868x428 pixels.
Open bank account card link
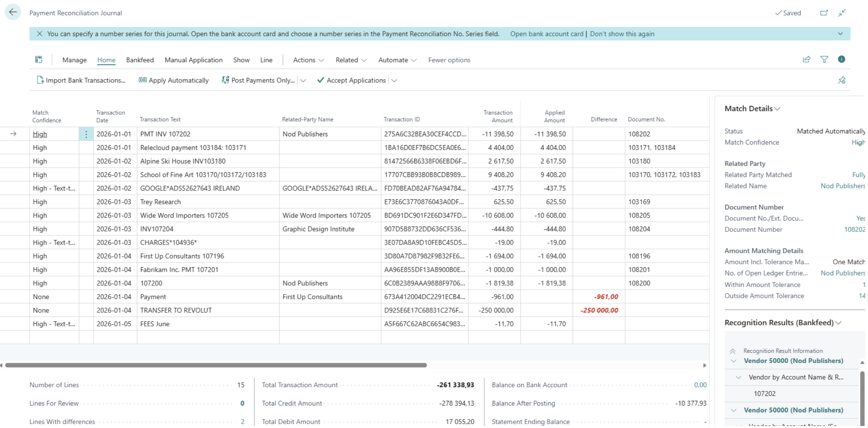(546, 34)
